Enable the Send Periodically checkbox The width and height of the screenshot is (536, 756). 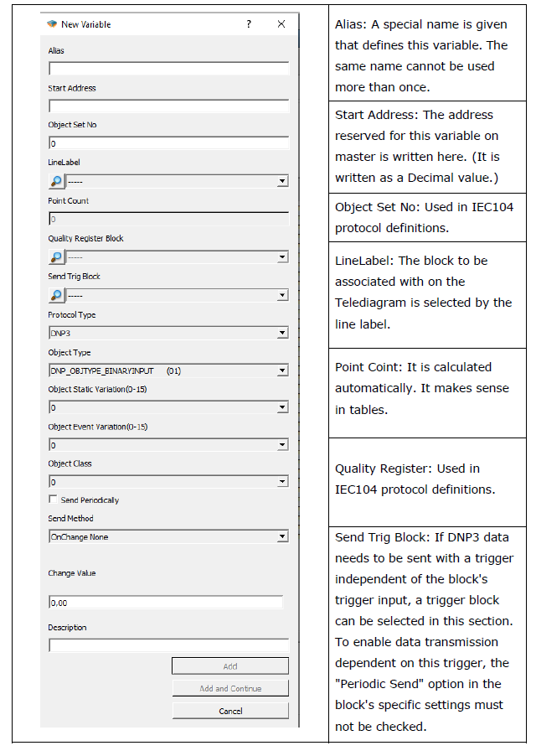point(53,500)
